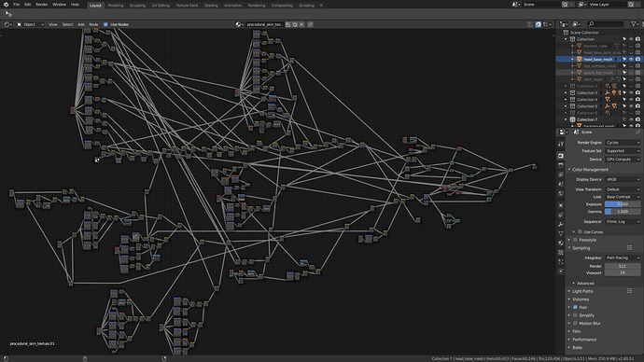Open the Render properties tab icon

click(x=561, y=156)
